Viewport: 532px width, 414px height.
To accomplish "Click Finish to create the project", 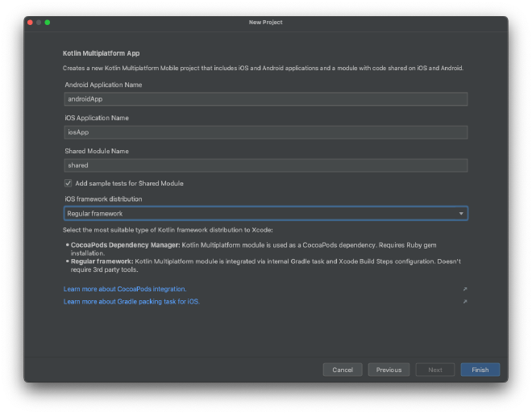I will tap(480, 370).
